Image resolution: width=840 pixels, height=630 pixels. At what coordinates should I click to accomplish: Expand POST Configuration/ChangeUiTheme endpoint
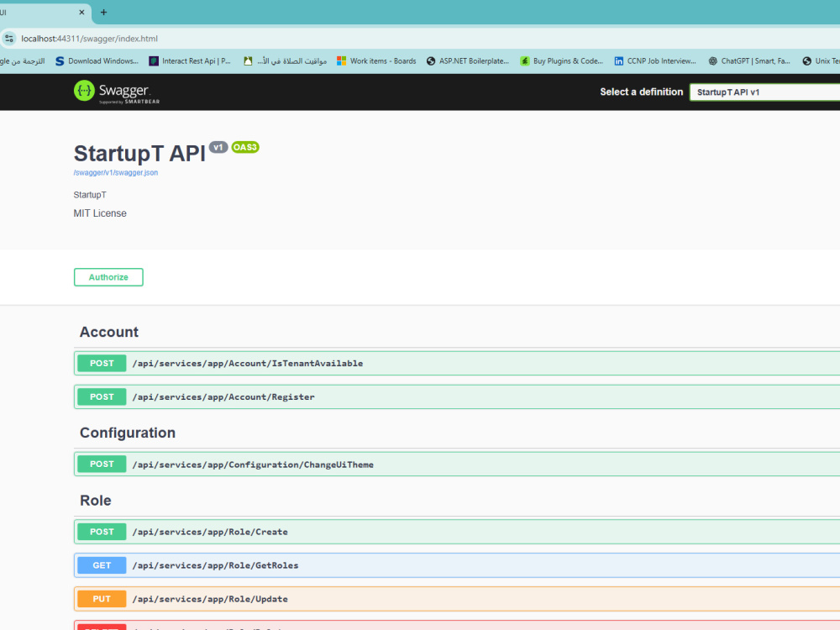456,464
